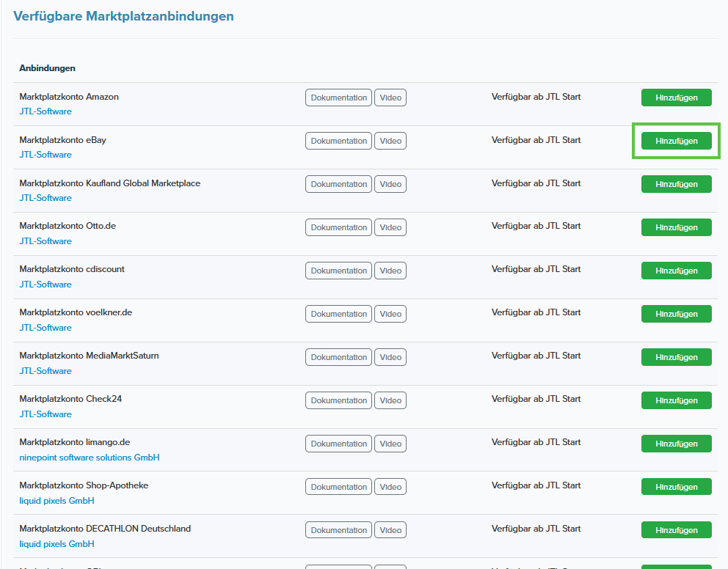Click Hinzufügen for voelkner.de
The width and height of the screenshot is (728, 569).
coord(676,314)
